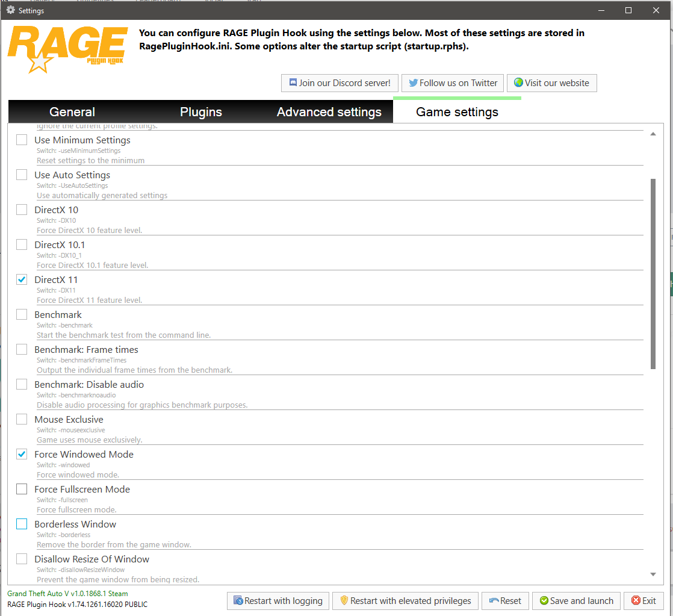673x616 pixels.
Task: Click 'Use automatically generated settings' text
Action: (102, 195)
